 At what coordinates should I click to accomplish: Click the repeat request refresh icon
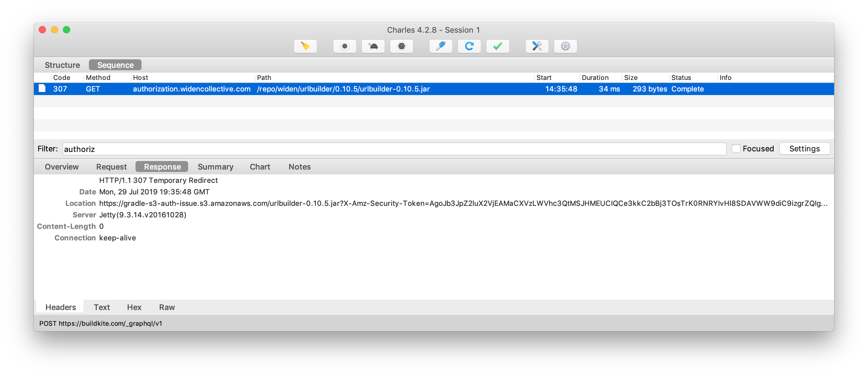(x=469, y=46)
